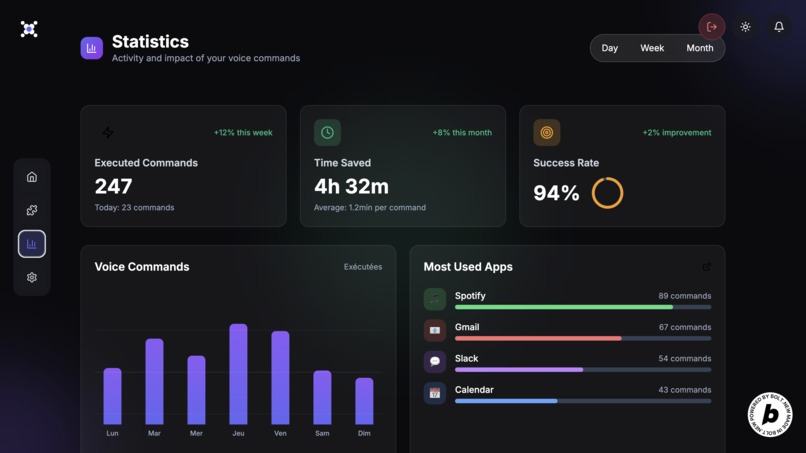Click the "54 commands" Slack count

pyautogui.click(x=685, y=359)
